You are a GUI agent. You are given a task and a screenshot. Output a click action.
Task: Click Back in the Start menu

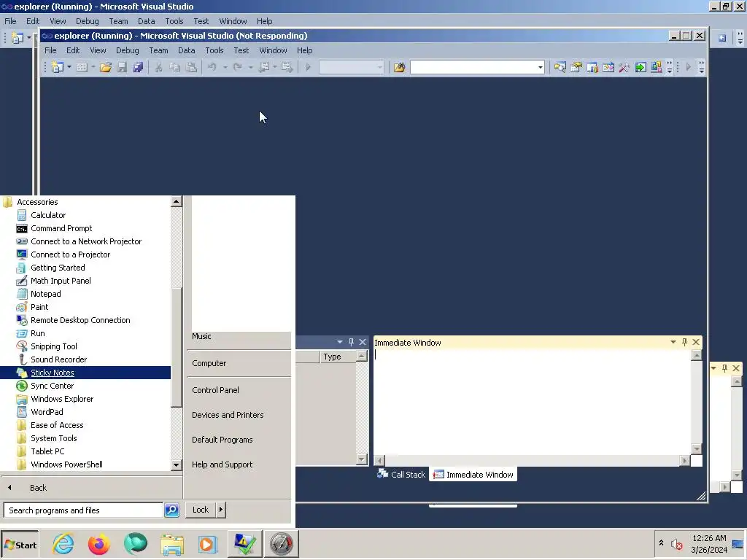tap(38, 488)
